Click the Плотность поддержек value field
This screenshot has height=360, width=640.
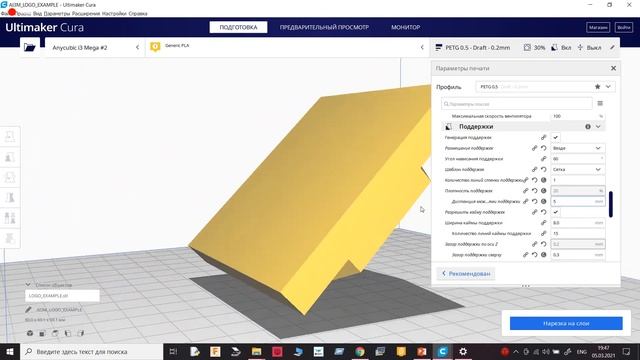[578, 191]
